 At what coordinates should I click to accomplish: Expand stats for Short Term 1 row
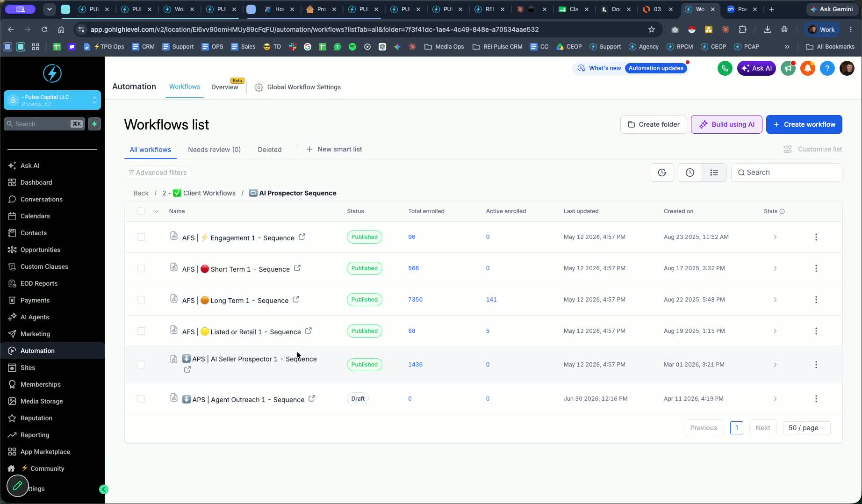tap(775, 268)
